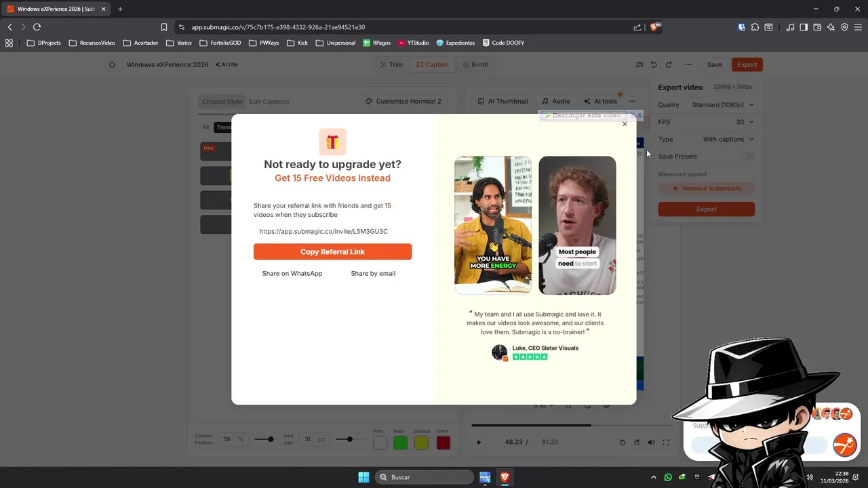
Task: Click the Save button in header
Action: 715,64
